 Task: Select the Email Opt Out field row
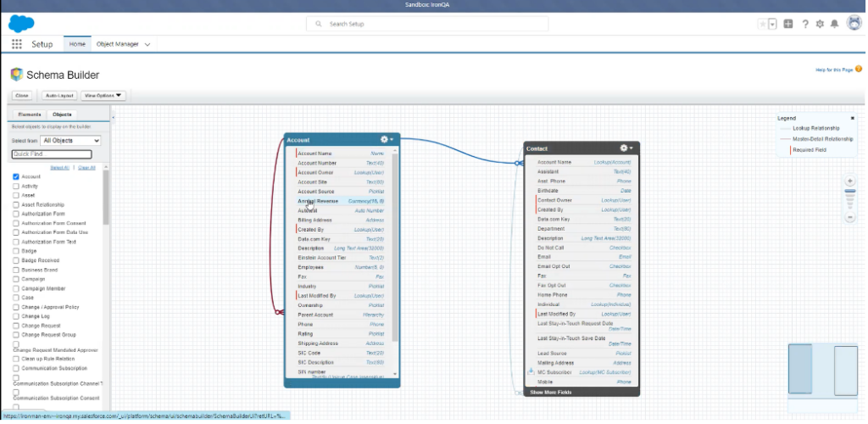point(584,266)
